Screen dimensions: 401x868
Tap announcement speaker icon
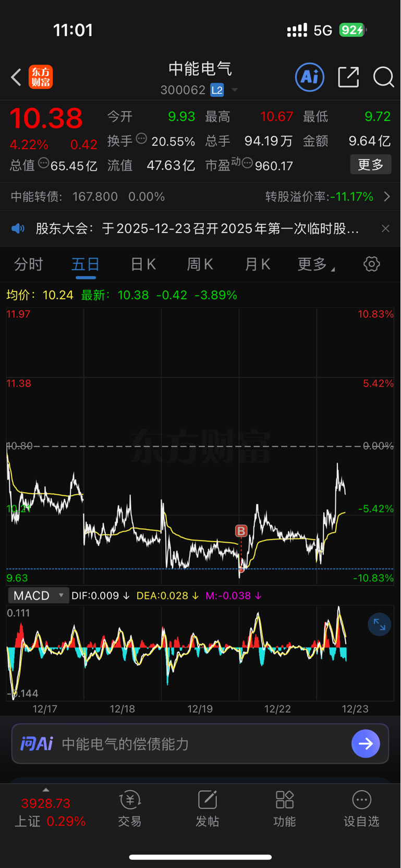pyautogui.click(x=18, y=228)
